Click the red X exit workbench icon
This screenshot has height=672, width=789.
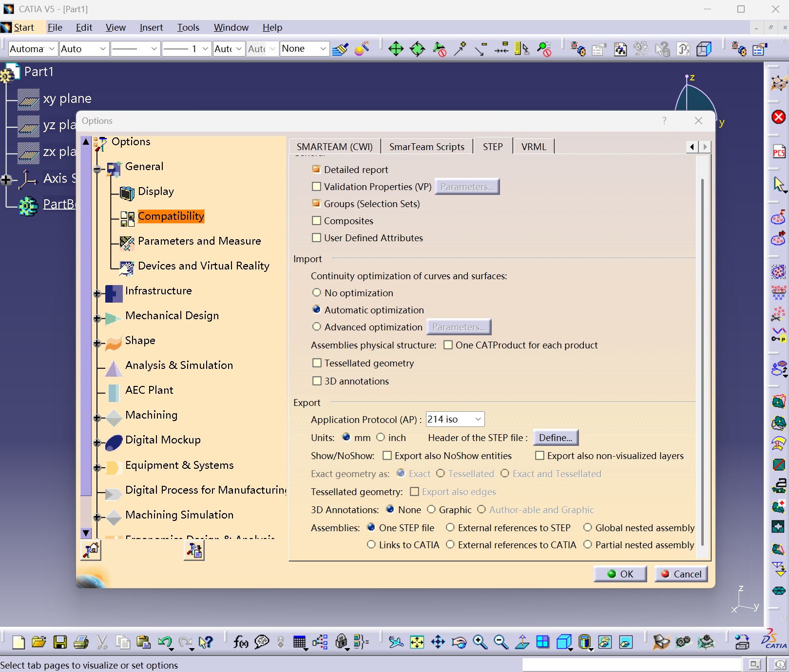click(779, 117)
